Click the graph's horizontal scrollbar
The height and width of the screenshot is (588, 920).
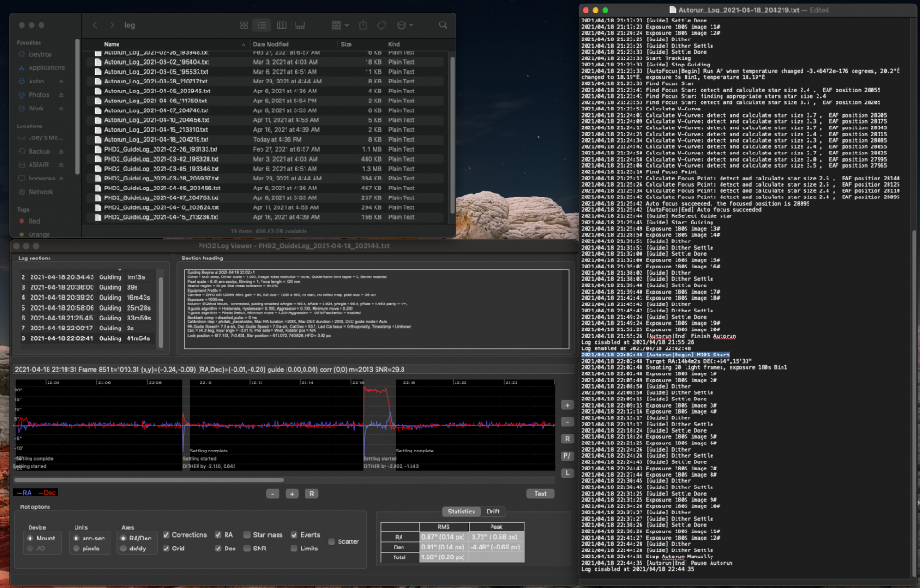[149, 480]
